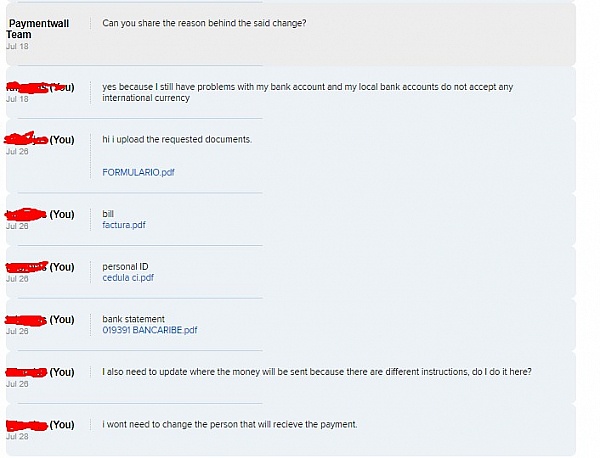The image size is (600, 458).
Task: Click the Jul 18 date on the bank problems reply
Action: coord(17,99)
